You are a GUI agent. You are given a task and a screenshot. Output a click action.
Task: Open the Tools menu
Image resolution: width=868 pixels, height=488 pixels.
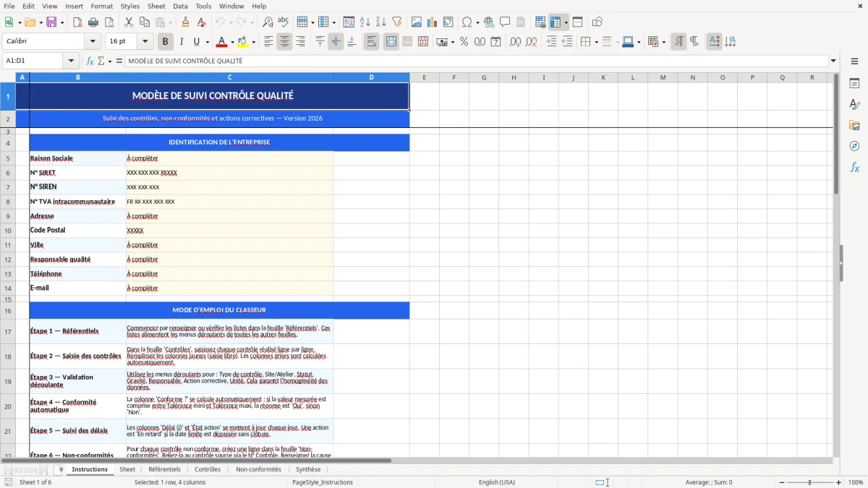(203, 6)
